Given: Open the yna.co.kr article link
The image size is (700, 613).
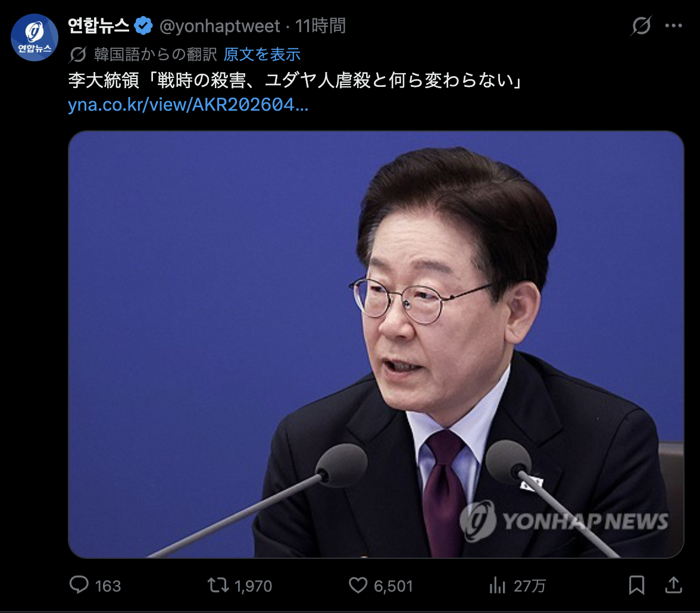Looking at the screenshot, I should click(188, 105).
